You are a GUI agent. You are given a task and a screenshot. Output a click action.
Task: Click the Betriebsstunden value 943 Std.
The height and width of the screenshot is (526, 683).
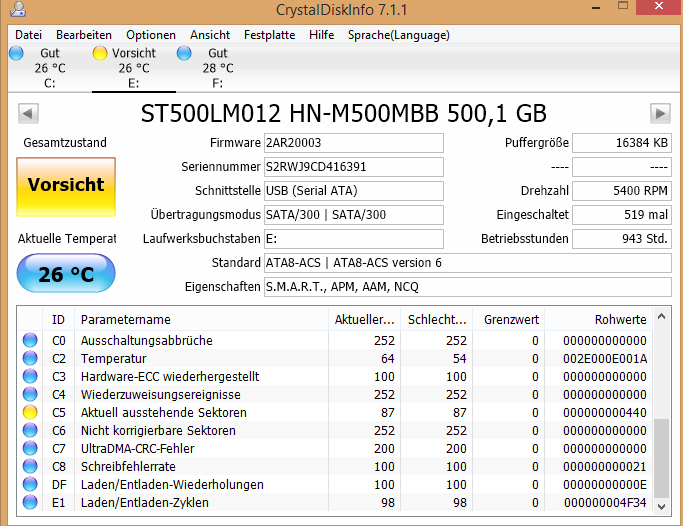pyautogui.click(x=622, y=239)
